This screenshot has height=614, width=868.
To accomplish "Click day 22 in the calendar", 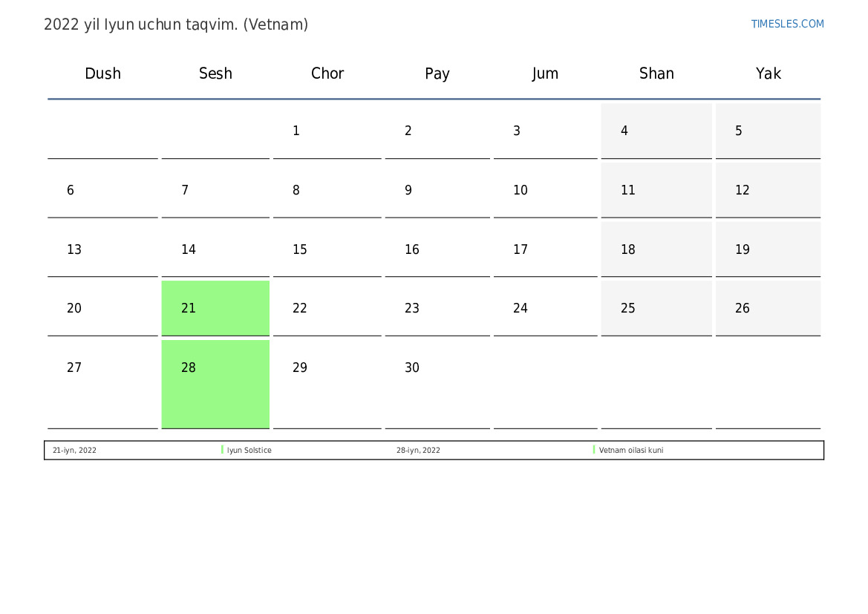I will coord(327,308).
